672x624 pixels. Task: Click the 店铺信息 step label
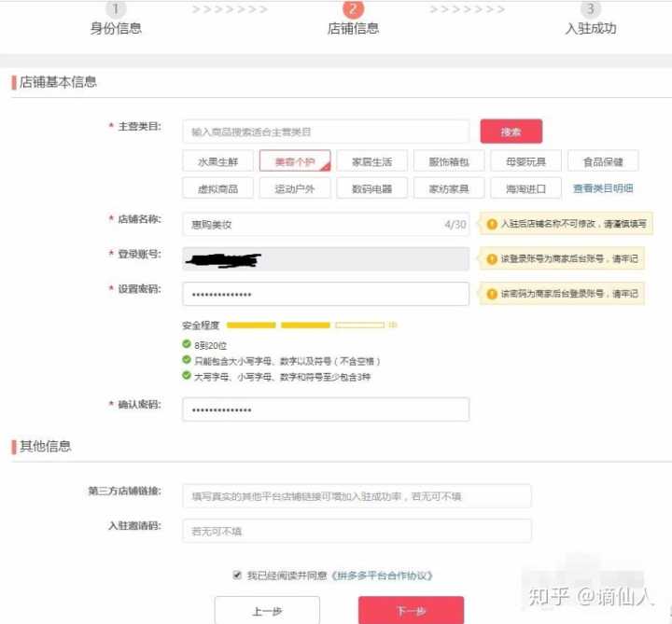click(353, 28)
